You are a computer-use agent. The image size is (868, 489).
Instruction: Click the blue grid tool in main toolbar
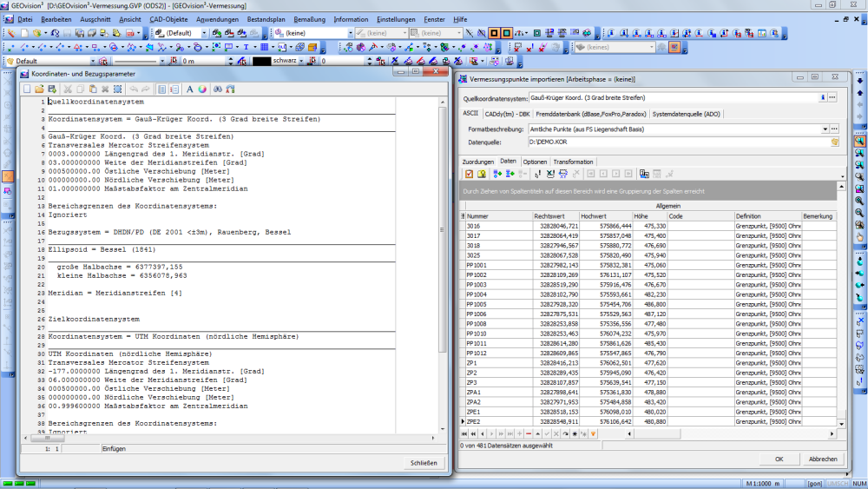[x=264, y=47]
